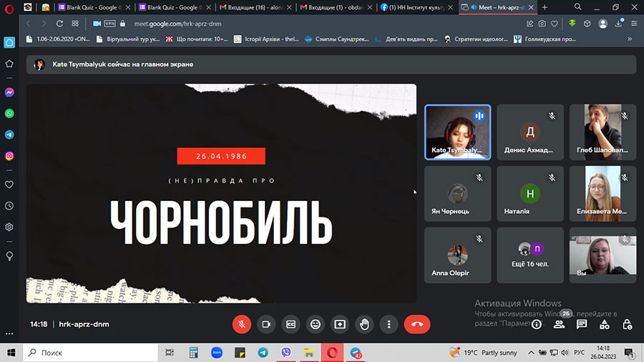Leave the call with red hang-up button
Screen dimensions: 644x362
[x=417, y=324]
